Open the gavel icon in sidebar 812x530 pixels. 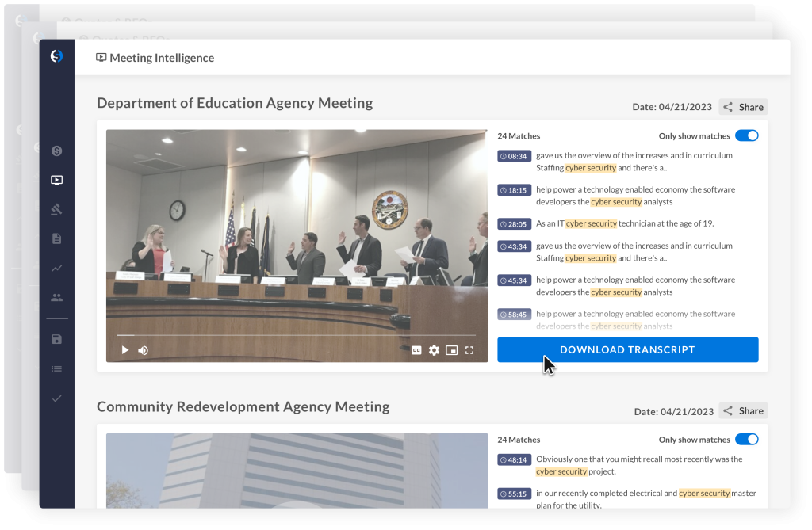[56, 209]
